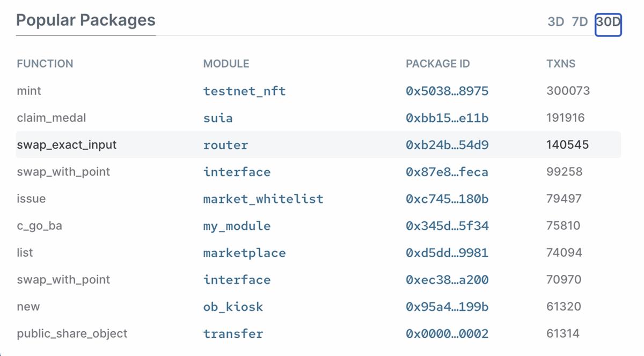Open the suia module link

[218, 118]
